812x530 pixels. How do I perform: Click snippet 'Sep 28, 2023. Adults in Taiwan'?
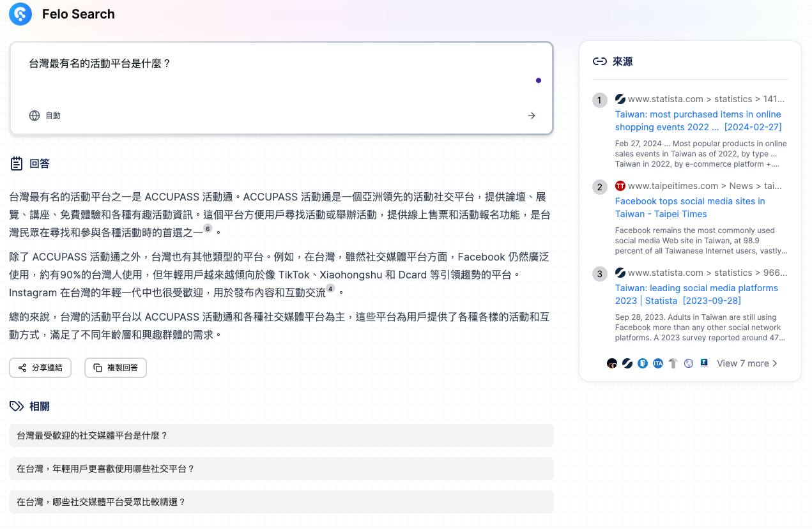pos(701,328)
